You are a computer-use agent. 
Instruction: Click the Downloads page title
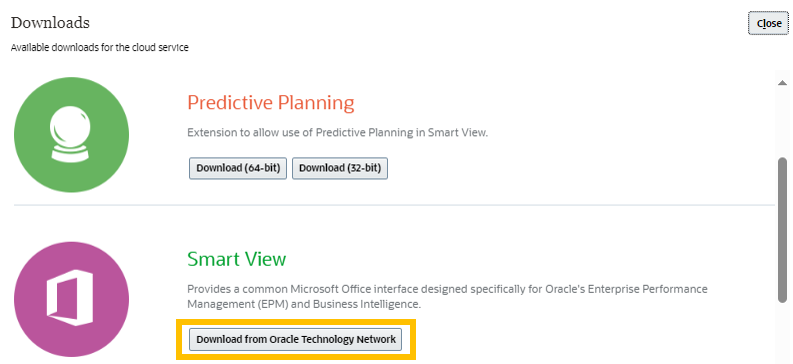click(x=50, y=23)
